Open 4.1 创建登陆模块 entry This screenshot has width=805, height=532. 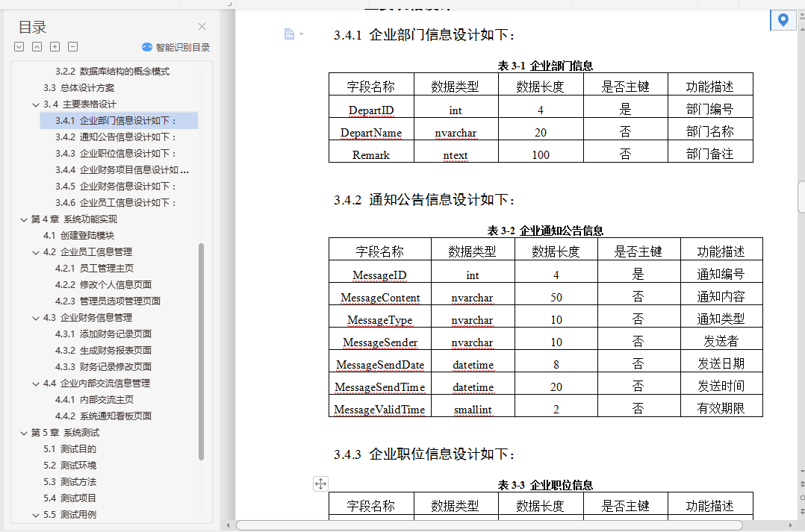tap(78, 236)
